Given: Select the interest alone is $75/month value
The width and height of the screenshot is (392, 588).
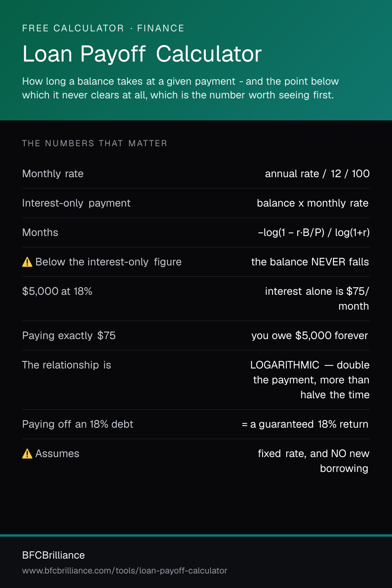Looking at the screenshot, I should (x=317, y=299).
